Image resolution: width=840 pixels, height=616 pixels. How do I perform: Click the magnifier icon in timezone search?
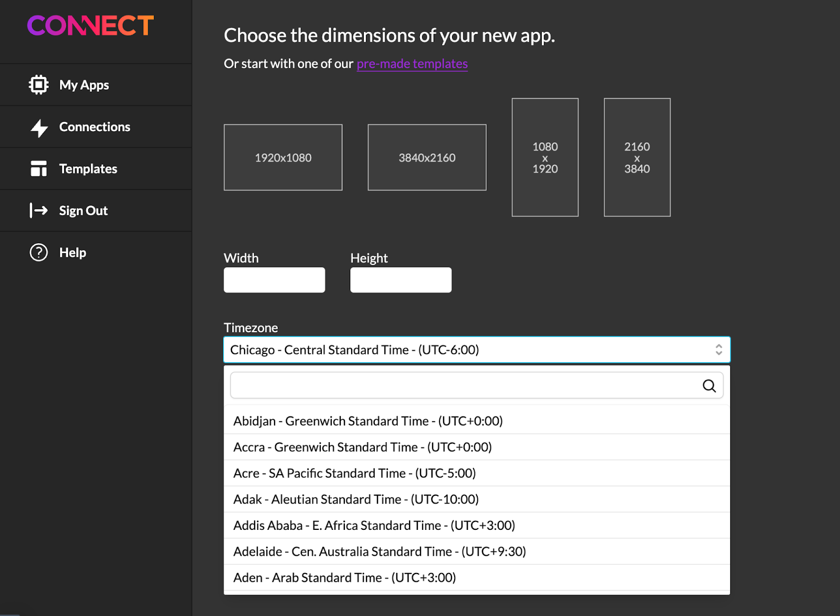coord(709,386)
